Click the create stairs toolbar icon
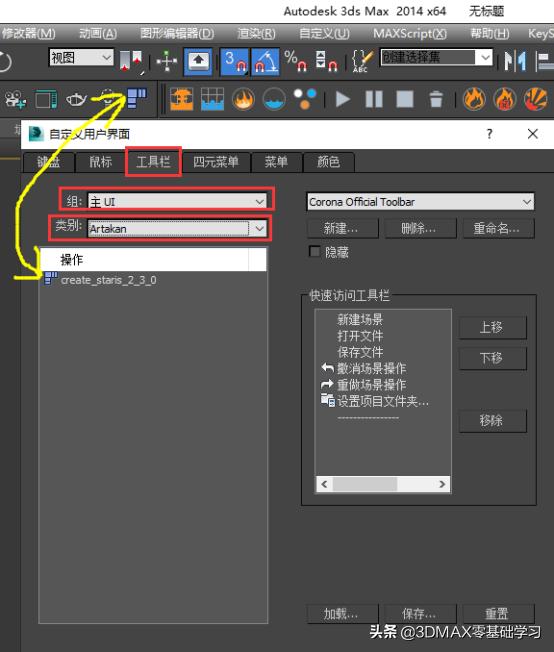 coord(136,98)
